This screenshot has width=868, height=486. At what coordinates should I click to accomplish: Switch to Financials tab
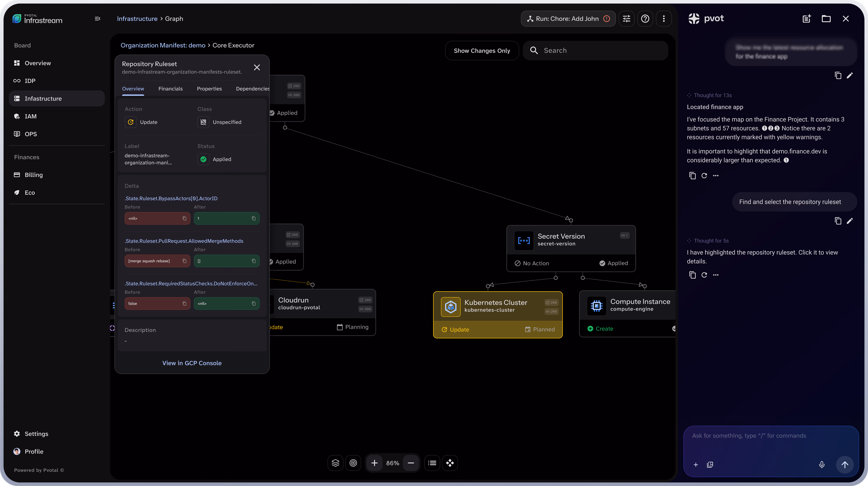[x=171, y=89]
